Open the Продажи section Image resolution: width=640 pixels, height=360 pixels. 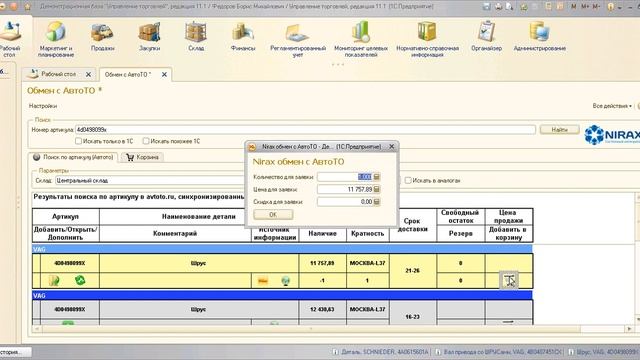[x=102, y=38]
